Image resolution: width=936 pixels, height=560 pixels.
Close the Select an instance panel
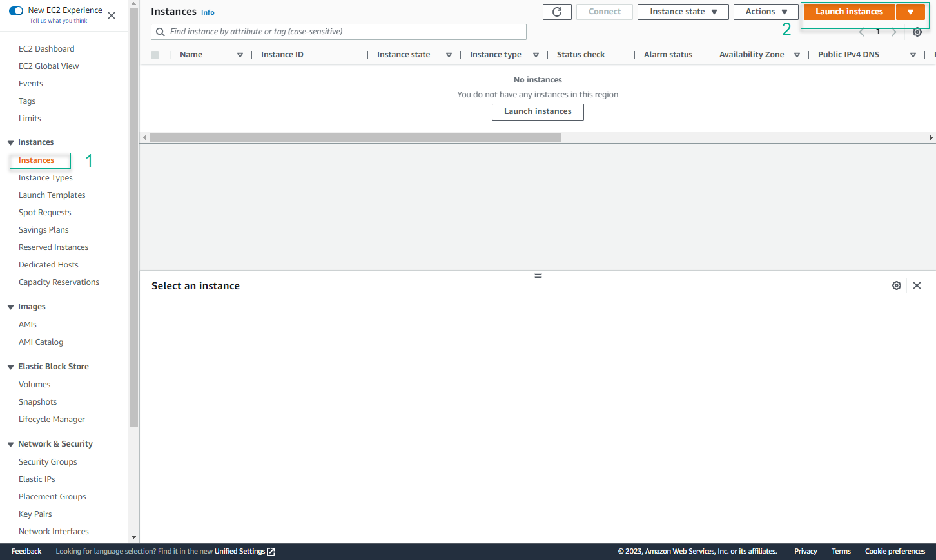(x=917, y=285)
